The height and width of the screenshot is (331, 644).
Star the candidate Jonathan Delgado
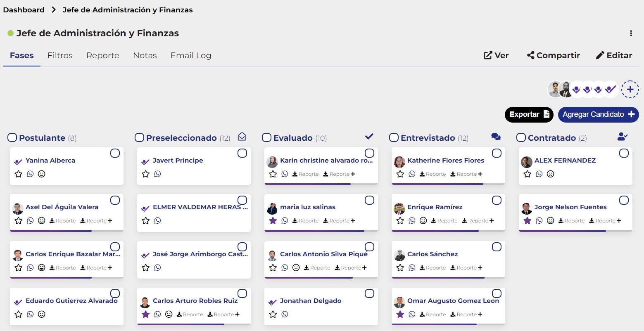[273, 314]
